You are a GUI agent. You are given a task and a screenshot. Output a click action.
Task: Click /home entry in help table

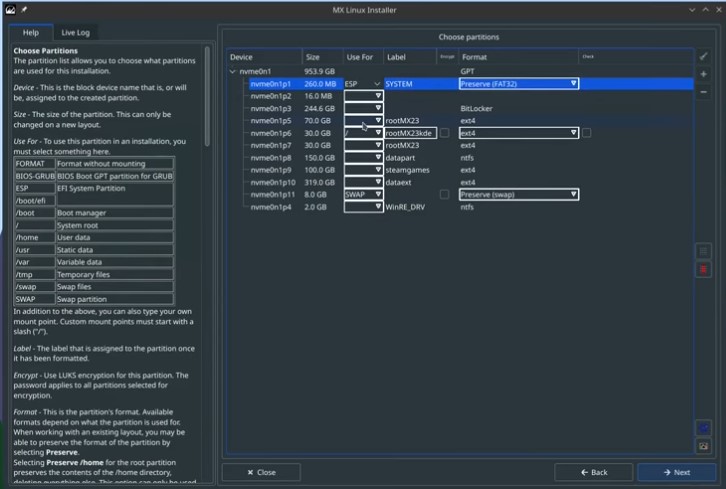tap(35, 238)
